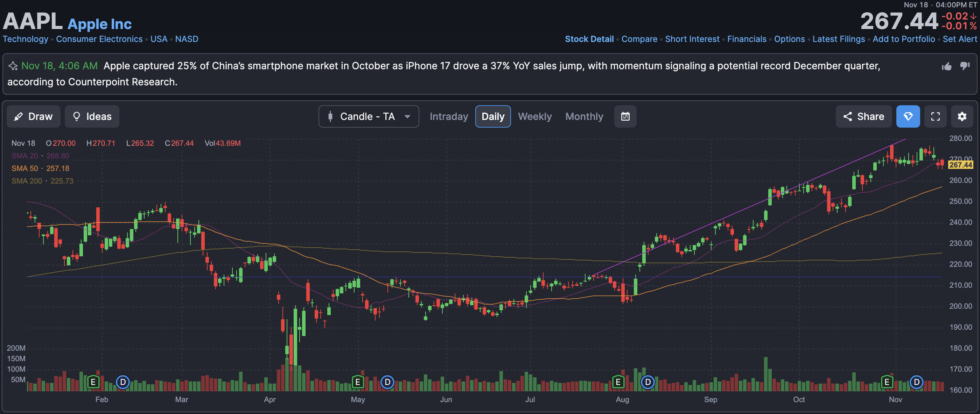The image size is (980, 414).
Task: Click the SMA 50 indicator label
Action: pos(25,169)
